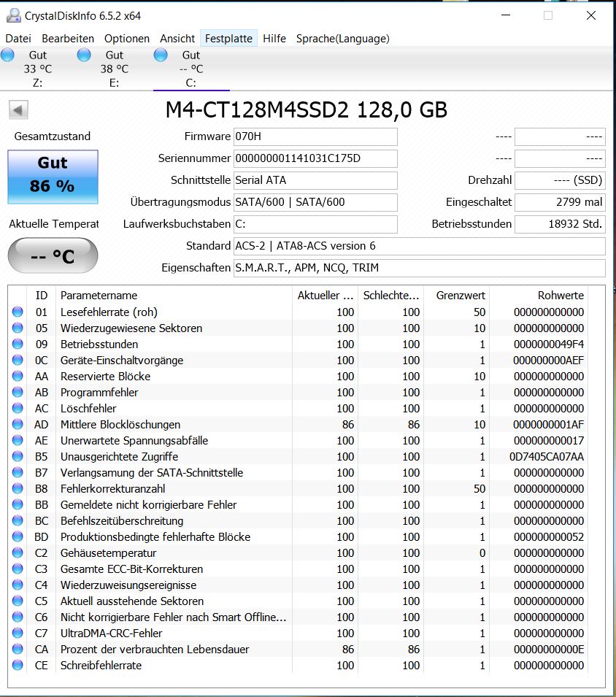Click status icon for UltraDMA-CRC-Fehler

click(18, 633)
